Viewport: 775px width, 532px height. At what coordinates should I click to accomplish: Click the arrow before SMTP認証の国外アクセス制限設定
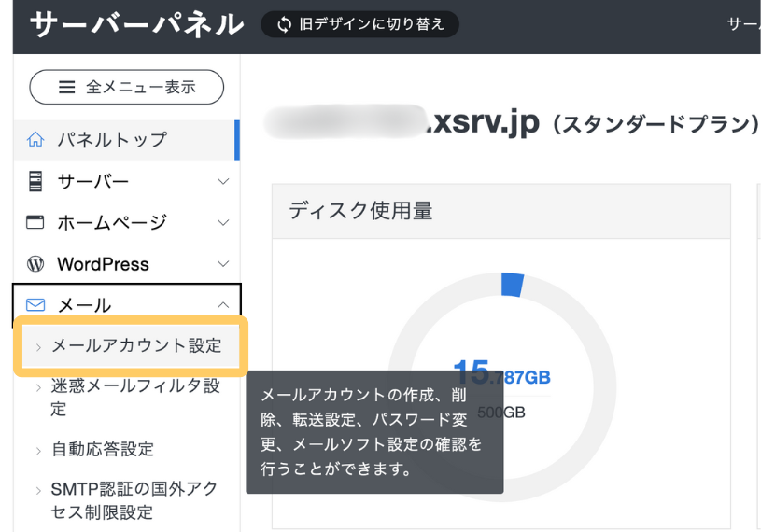pyautogui.click(x=38, y=491)
